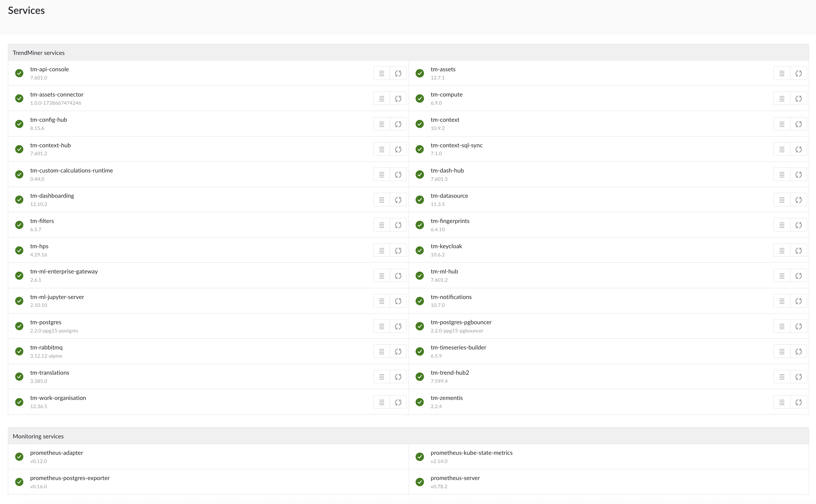This screenshot has width=816, height=504.
Task: Open logs for tm-hps
Action: (x=381, y=250)
